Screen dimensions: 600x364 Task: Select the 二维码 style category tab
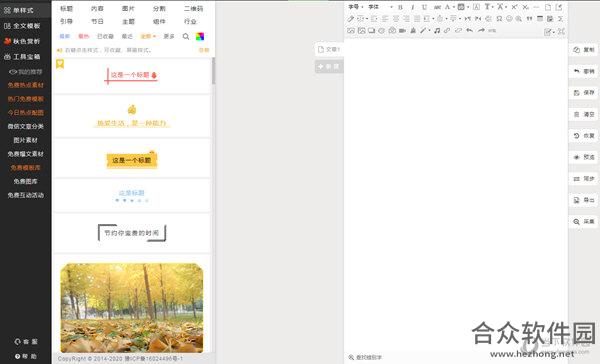coord(193,8)
